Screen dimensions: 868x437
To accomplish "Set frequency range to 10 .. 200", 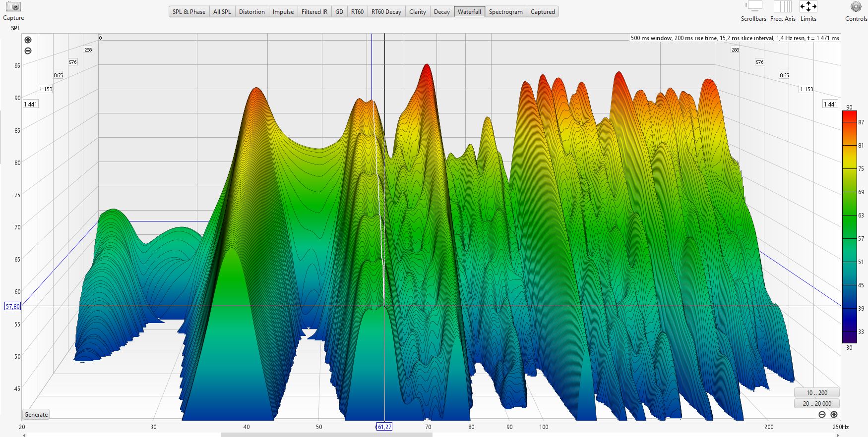I will click(x=816, y=392).
